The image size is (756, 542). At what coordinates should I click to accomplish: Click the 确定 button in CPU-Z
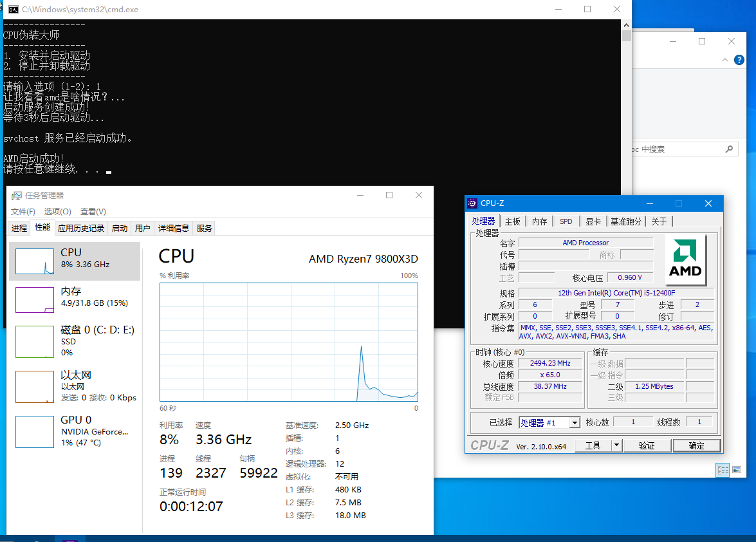click(x=697, y=445)
